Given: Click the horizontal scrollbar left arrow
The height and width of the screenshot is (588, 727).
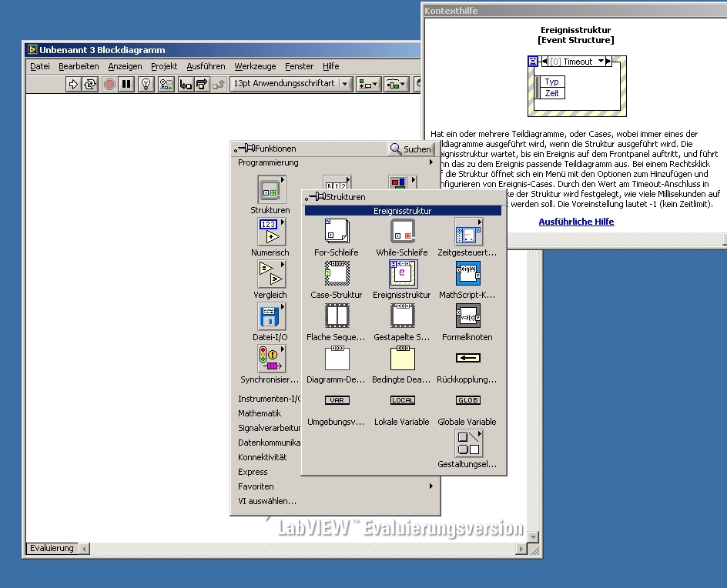Looking at the screenshot, I should (x=84, y=549).
